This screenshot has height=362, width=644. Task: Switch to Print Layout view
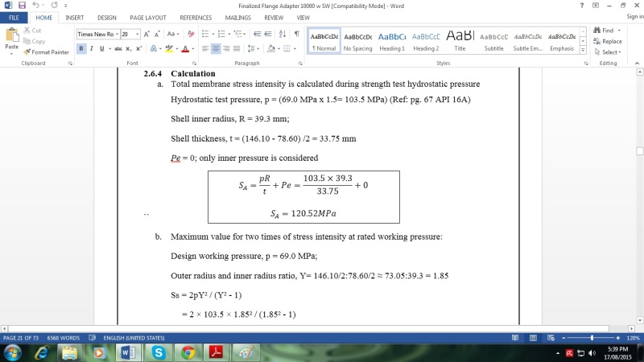pos(533,338)
